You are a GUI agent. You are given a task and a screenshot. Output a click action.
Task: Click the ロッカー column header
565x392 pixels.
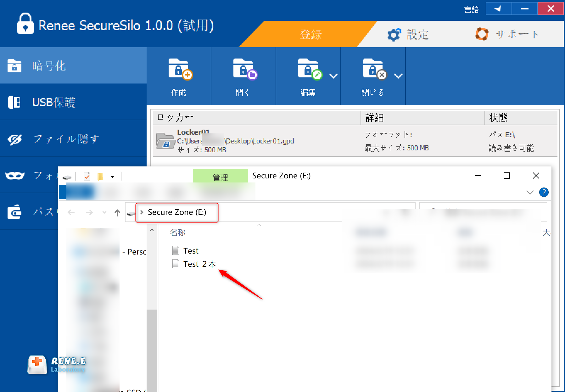pos(257,118)
